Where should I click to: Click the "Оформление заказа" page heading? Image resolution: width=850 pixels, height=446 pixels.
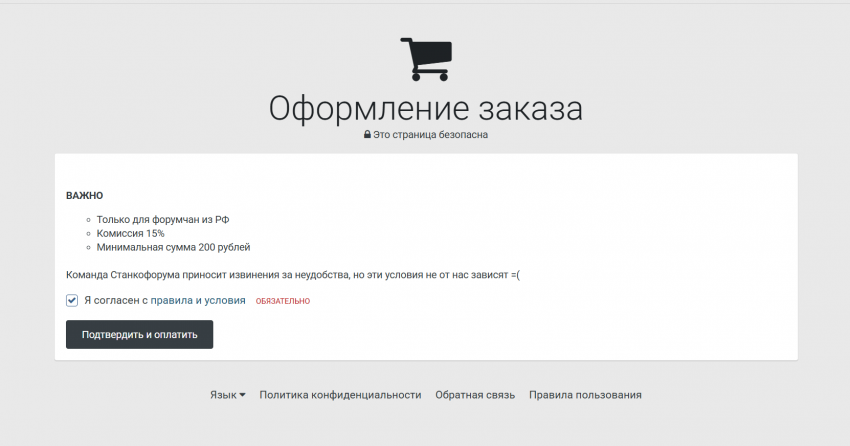[425, 108]
